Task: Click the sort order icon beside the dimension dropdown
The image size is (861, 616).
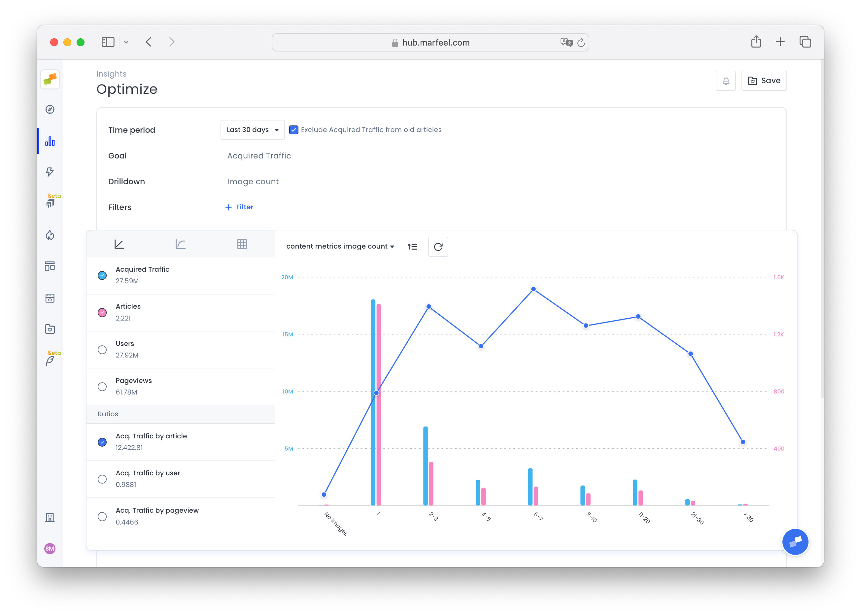Action: coord(412,247)
